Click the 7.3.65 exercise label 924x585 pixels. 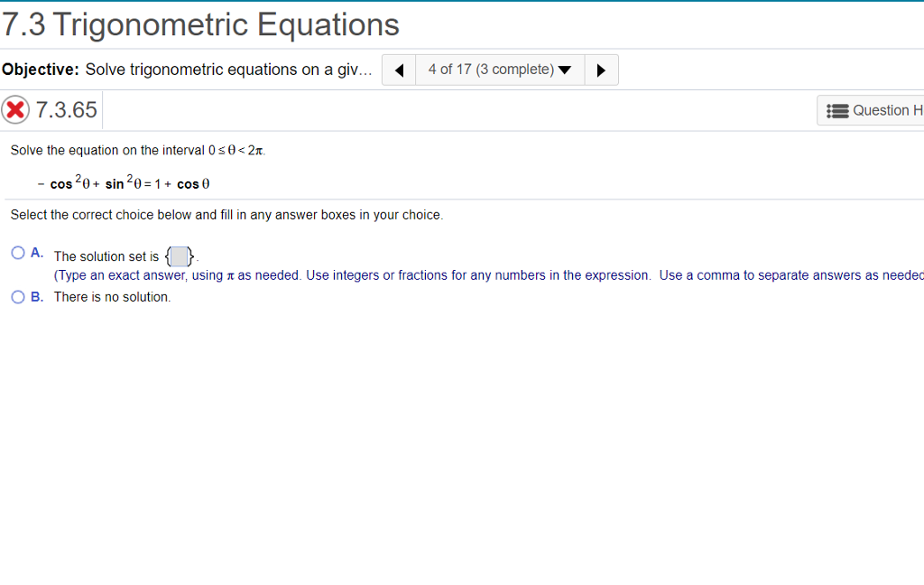pos(68,109)
